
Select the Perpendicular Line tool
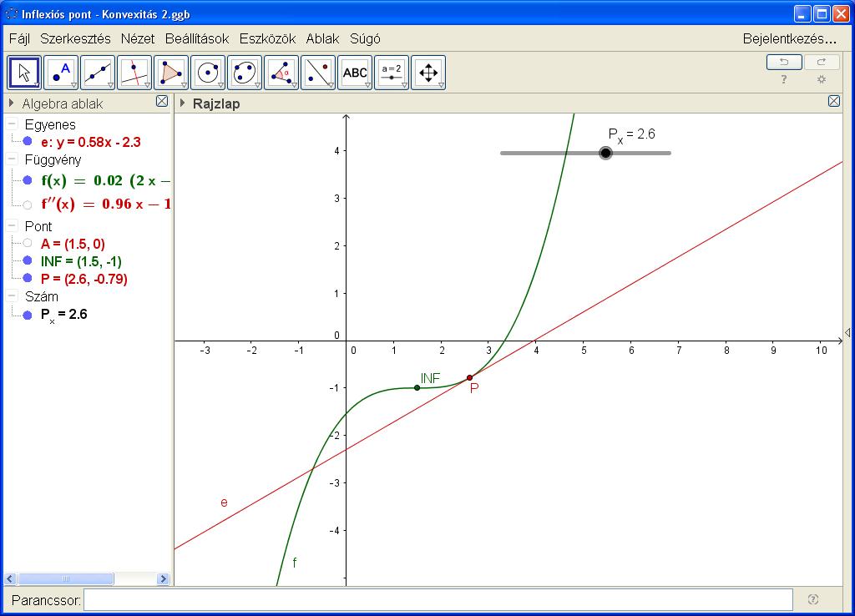[x=134, y=73]
